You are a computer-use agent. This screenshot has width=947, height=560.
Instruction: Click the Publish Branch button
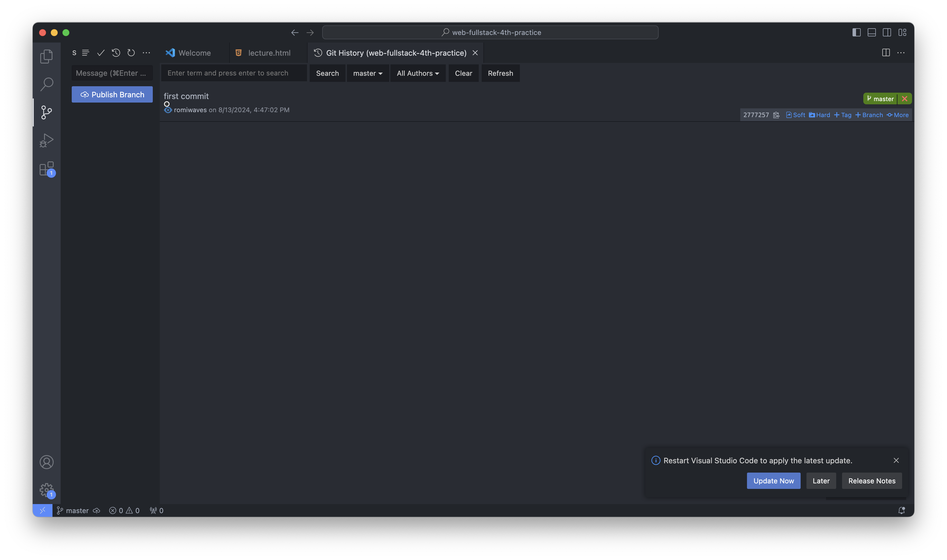(x=112, y=94)
